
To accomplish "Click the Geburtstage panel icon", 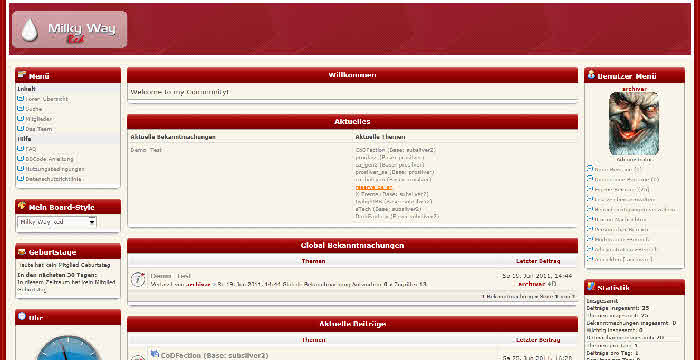I will click(x=21, y=252).
